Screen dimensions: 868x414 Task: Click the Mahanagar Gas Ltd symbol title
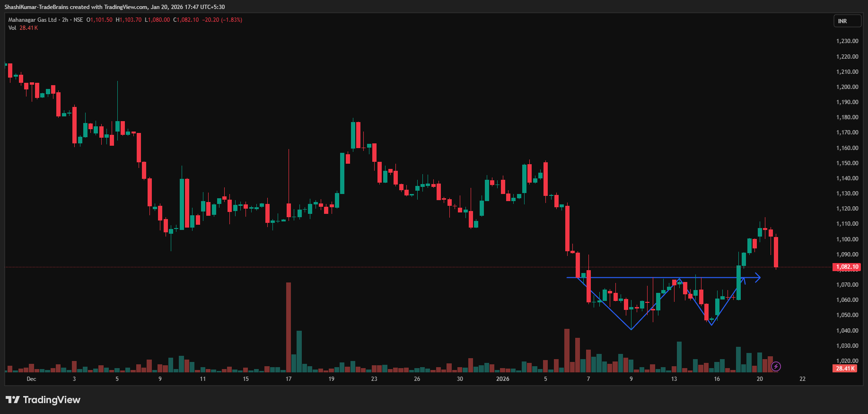tap(32, 20)
